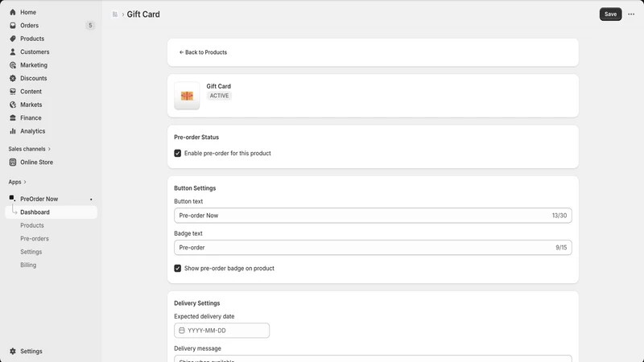Click the PreOrder Now app icon
The width and height of the screenshot is (644, 362).
pos(12,198)
